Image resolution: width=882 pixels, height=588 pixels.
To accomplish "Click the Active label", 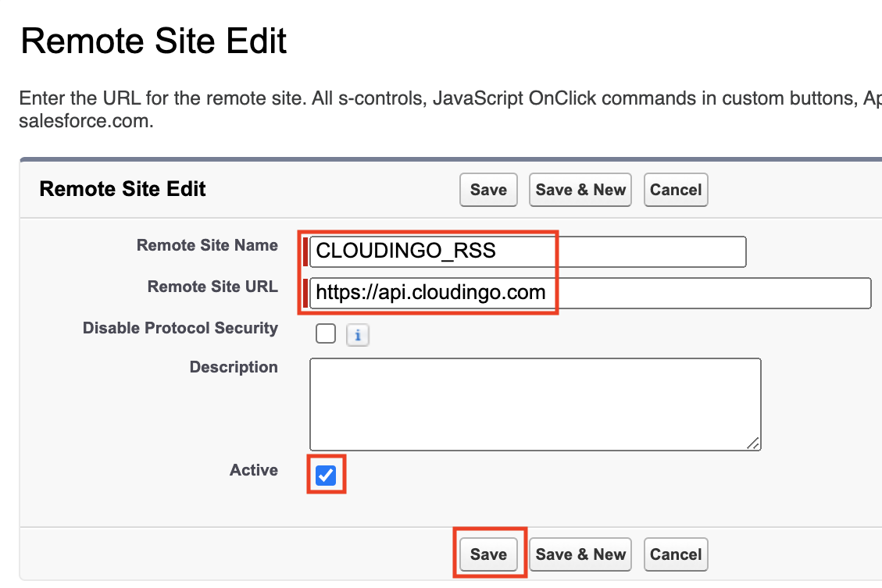I will (x=254, y=470).
